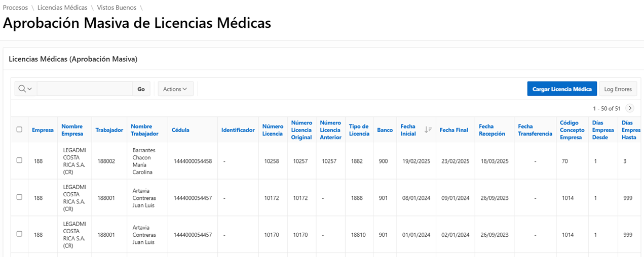Viewport: 644px width, 257px height.
Task: Select checkbox for license number 10172 row
Action: (19, 197)
